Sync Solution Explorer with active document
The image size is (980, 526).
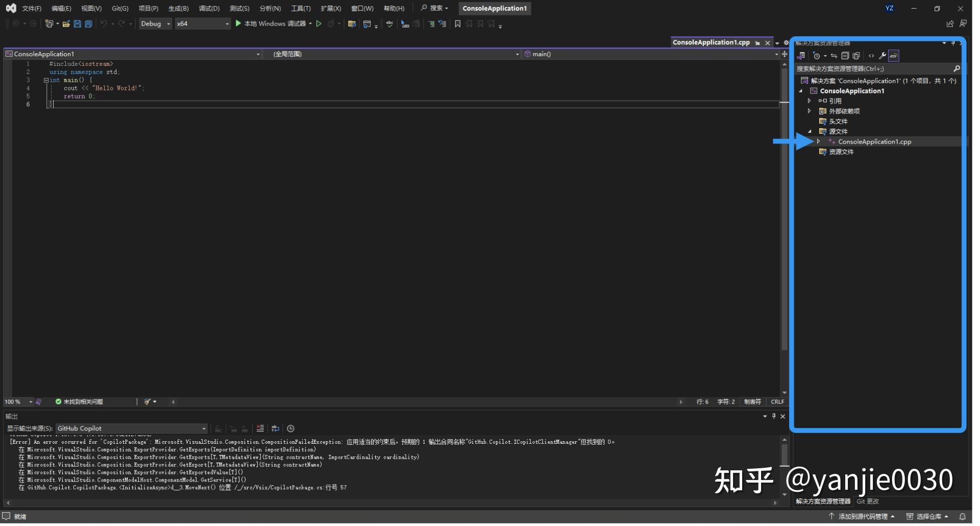834,56
